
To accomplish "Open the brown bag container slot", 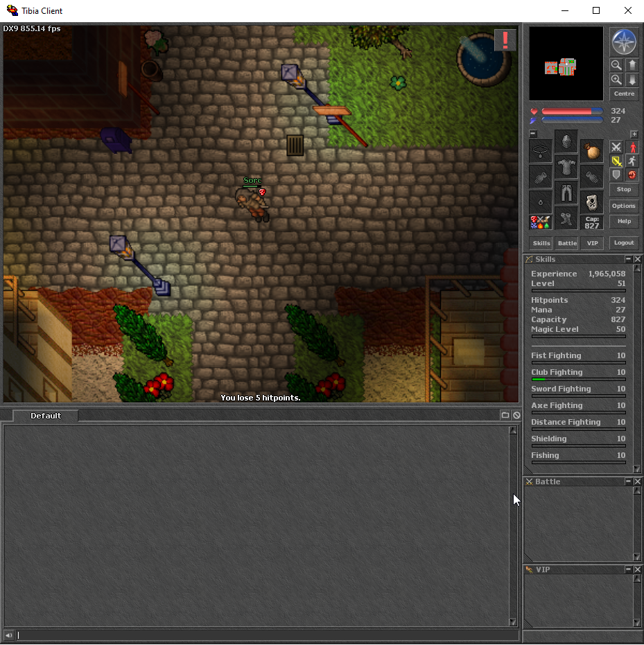I will coord(592,151).
